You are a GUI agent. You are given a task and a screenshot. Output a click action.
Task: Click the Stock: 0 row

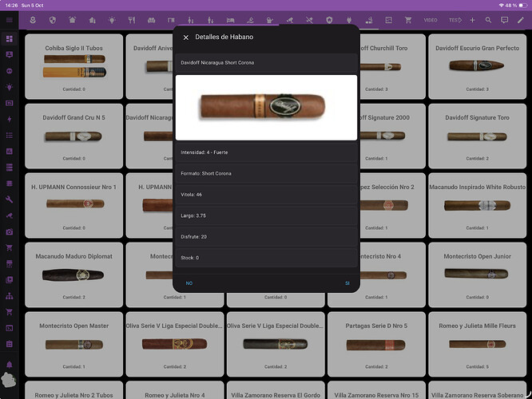[266, 258]
